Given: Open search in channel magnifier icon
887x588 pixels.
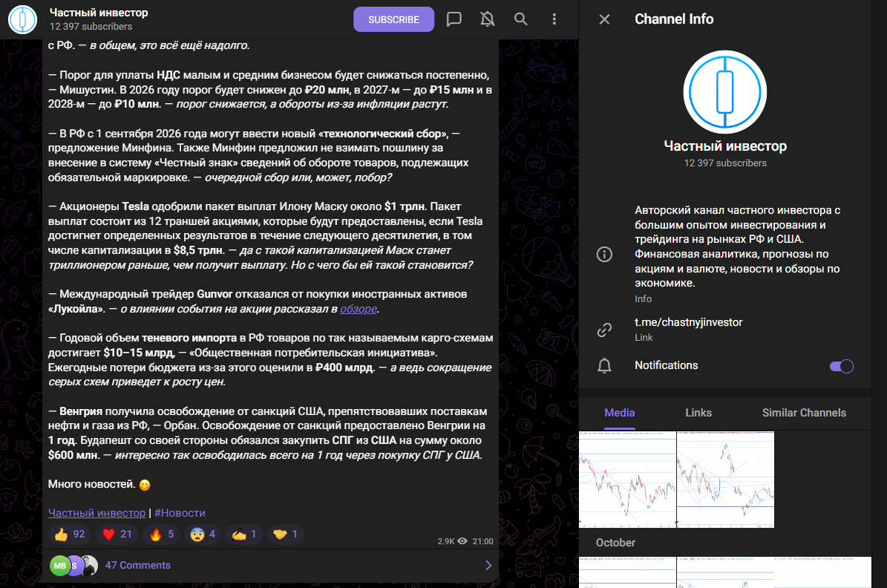Looking at the screenshot, I should [x=521, y=19].
